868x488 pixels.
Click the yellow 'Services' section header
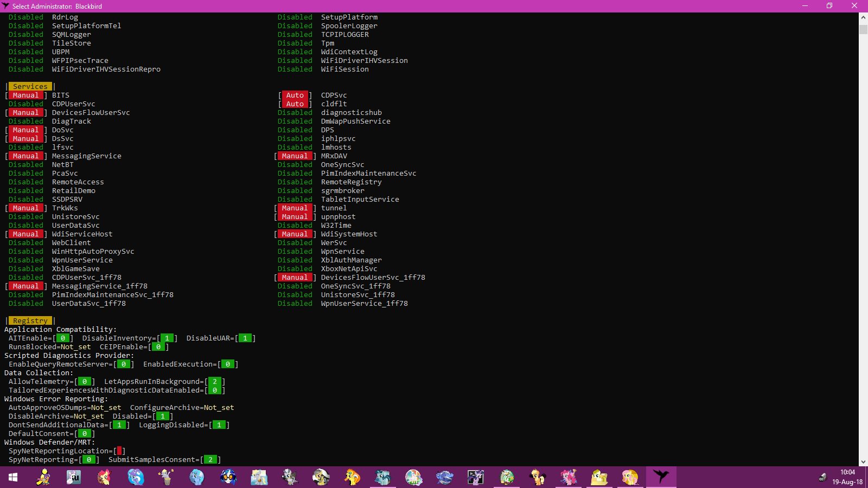click(30, 86)
